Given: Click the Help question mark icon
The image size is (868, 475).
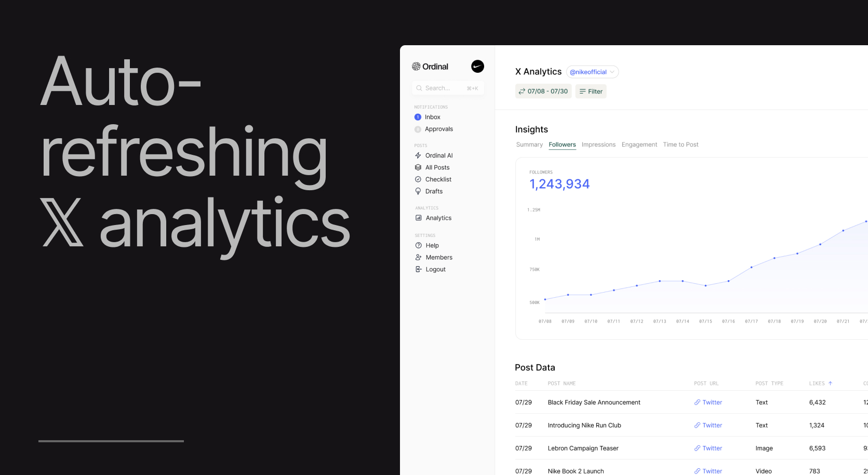Looking at the screenshot, I should 419,245.
